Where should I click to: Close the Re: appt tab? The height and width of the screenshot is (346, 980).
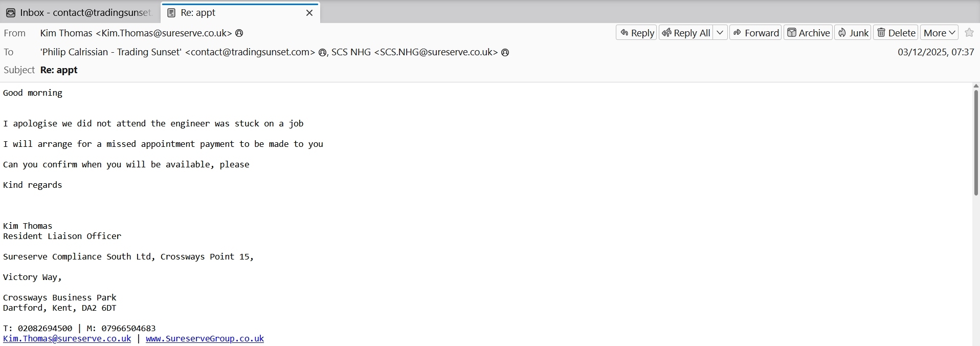pos(309,13)
